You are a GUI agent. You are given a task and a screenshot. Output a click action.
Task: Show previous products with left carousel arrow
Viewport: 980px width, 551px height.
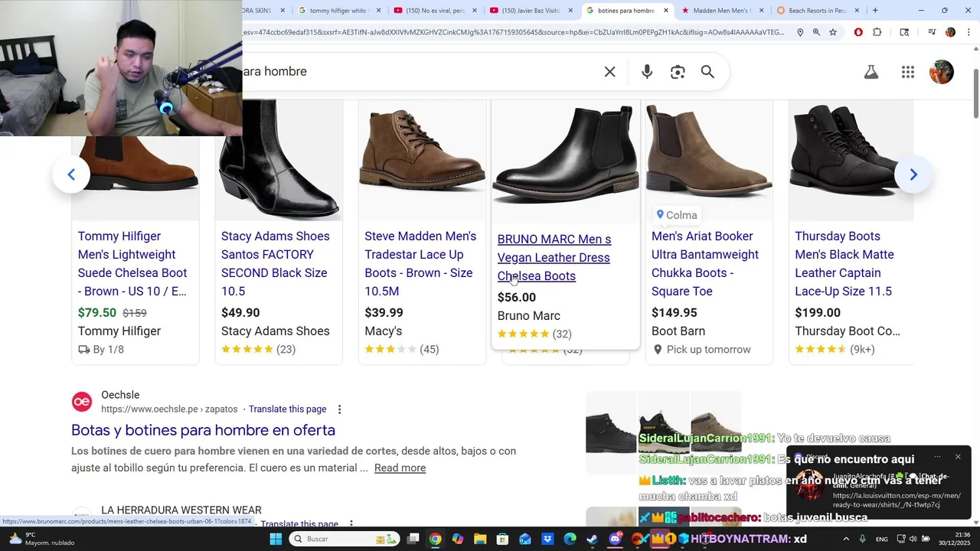(x=71, y=174)
